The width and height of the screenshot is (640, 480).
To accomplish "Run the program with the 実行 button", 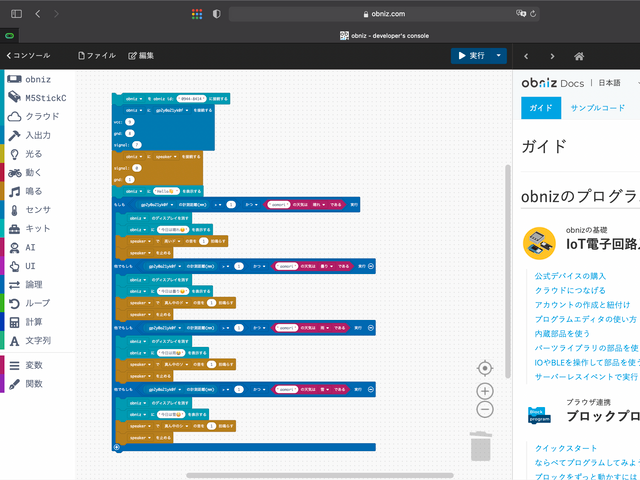I will point(471,56).
